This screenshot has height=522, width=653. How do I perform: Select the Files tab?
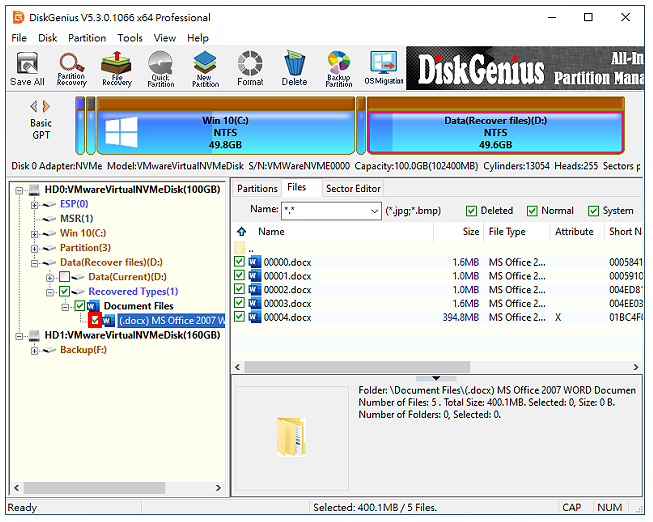pyautogui.click(x=297, y=187)
